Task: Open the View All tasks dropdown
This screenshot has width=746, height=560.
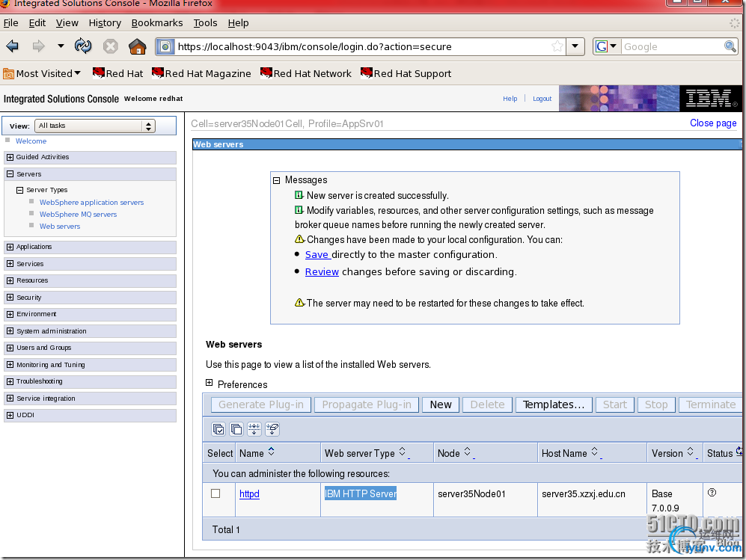Action: 95,126
